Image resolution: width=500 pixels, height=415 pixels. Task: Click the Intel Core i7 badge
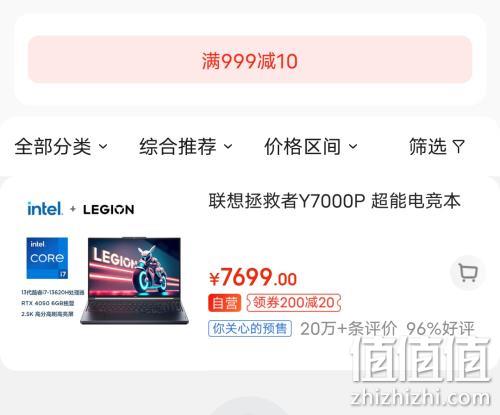pos(47,258)
